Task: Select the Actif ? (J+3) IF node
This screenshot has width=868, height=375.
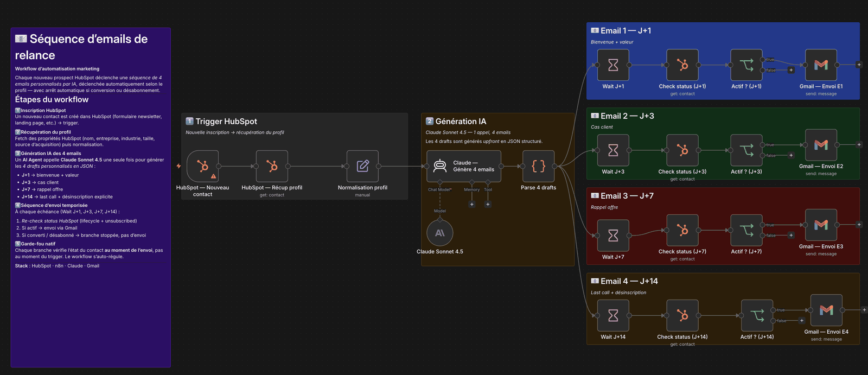Action: click(746, 150)
